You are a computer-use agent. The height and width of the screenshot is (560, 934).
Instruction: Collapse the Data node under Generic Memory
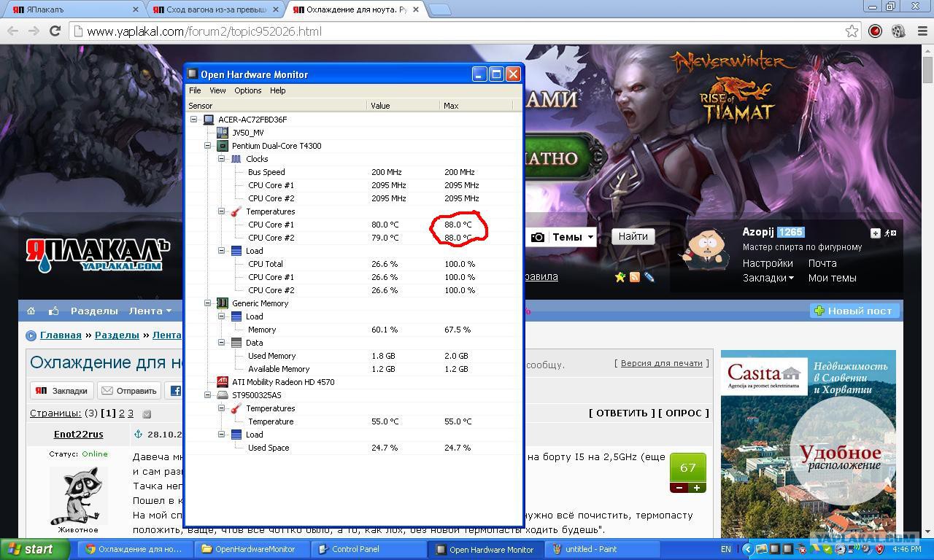pyautogui.click(x=222, y=343)
